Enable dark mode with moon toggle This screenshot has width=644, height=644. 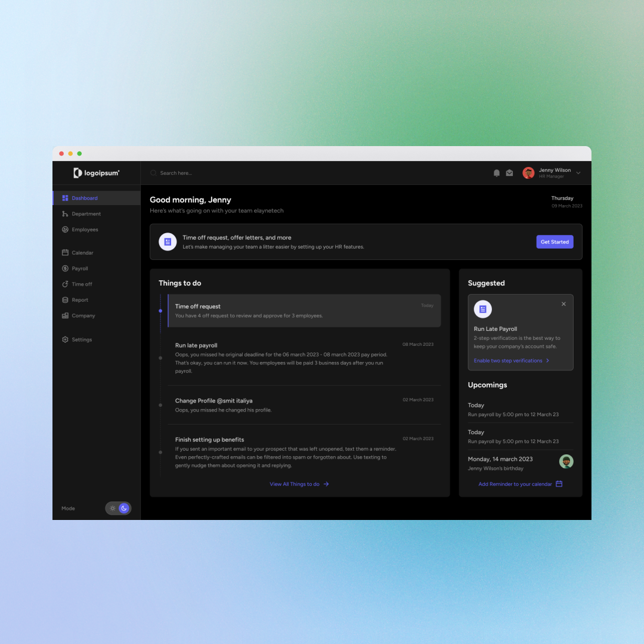(123, 508)
